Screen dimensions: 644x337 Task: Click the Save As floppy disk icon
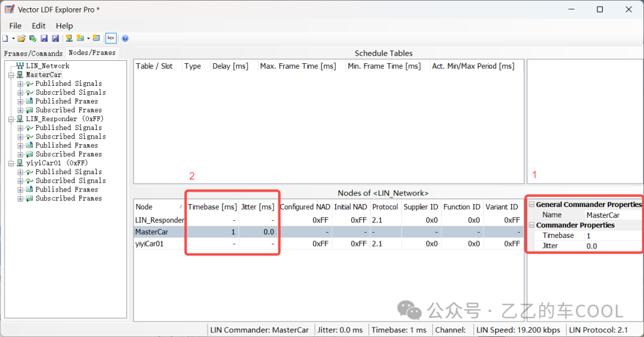tap(55, 38)
